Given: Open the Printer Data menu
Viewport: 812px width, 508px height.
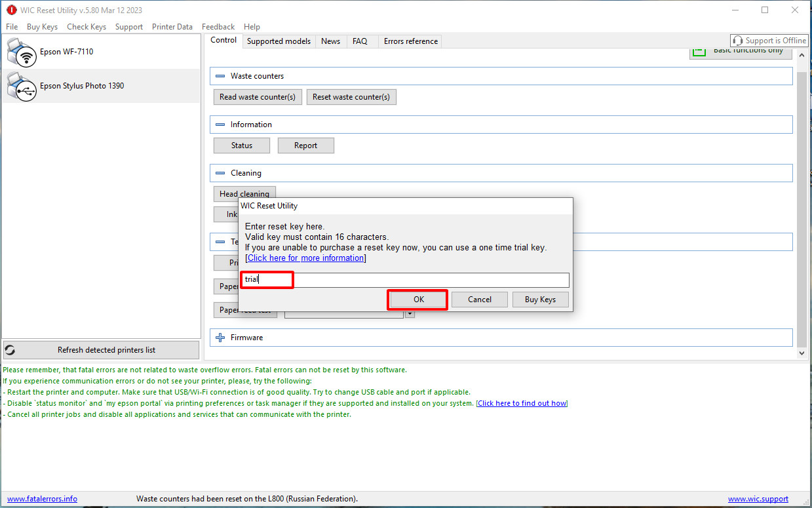Looking at the screenshot, I should pos(172,27).
